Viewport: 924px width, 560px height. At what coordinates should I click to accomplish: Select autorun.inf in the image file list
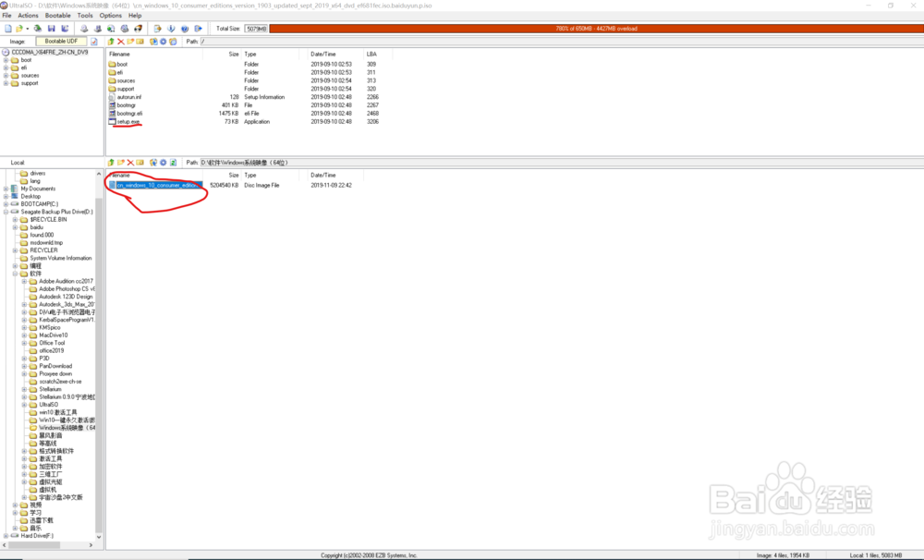point(128,97)
